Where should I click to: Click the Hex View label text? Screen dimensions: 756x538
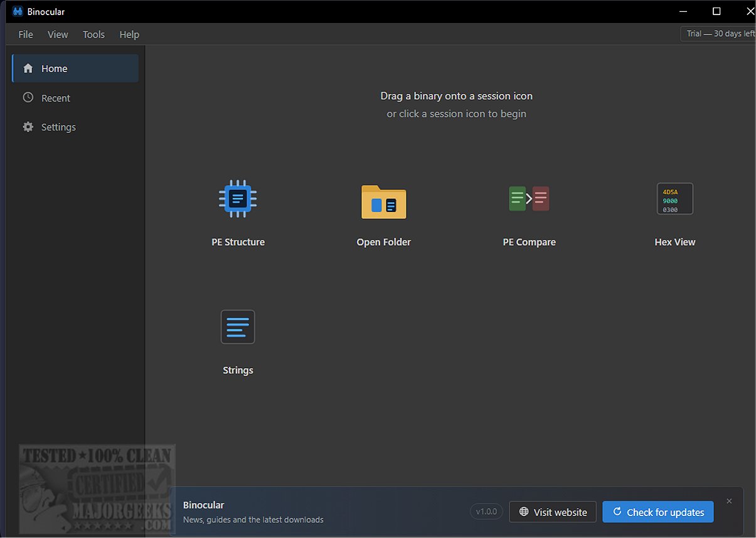pos(674,242)
